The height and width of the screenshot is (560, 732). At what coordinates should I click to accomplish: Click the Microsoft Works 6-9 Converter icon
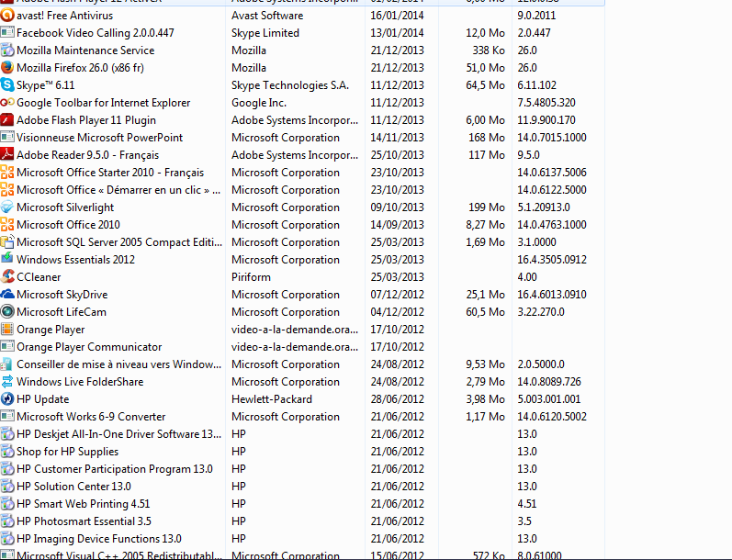(x=7, y=416)
